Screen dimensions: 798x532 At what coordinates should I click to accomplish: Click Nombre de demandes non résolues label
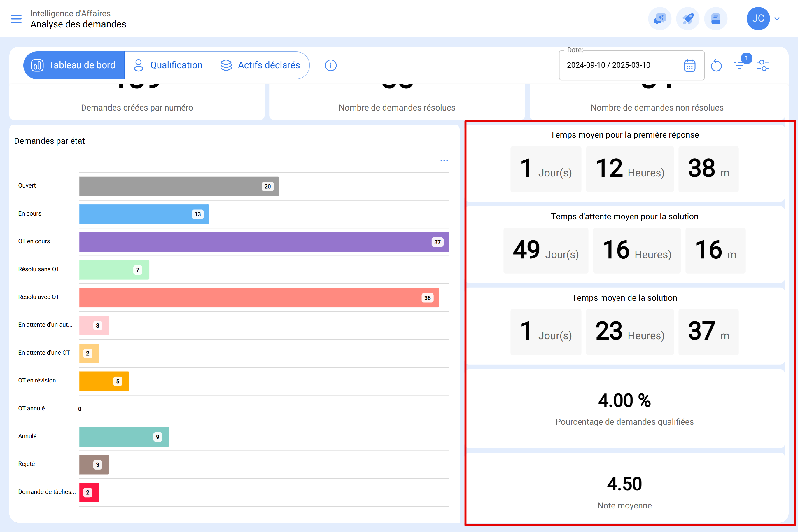pyautogui.click(x=657, y=108)
